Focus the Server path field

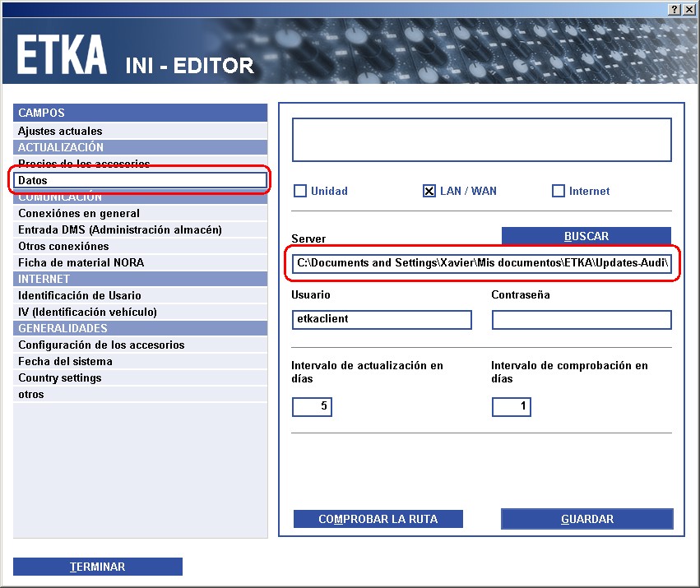[482, 263]
